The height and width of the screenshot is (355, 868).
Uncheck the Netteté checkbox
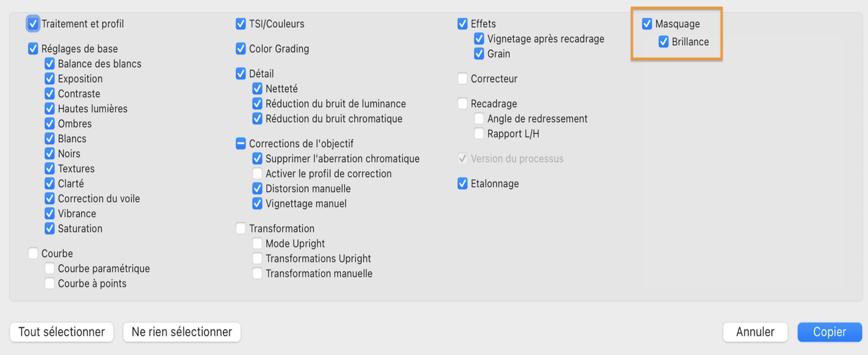point(257,89)
